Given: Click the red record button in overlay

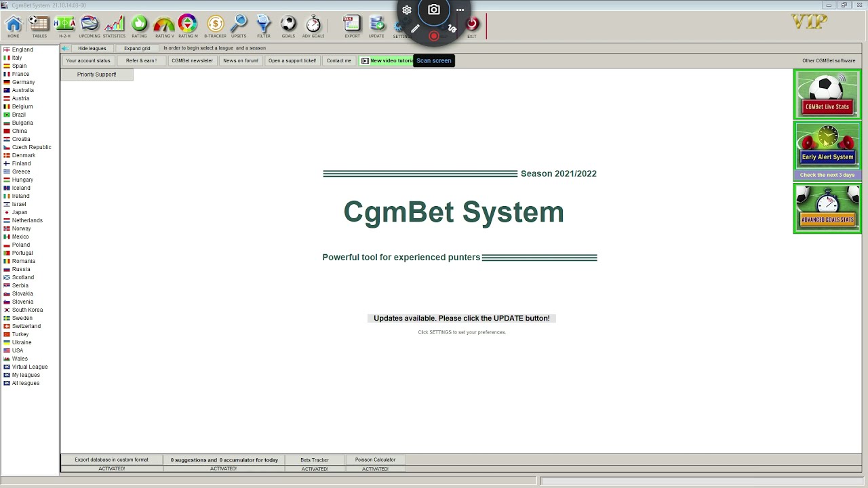Looking at the screenshot, I should click(x=434, y=36).
